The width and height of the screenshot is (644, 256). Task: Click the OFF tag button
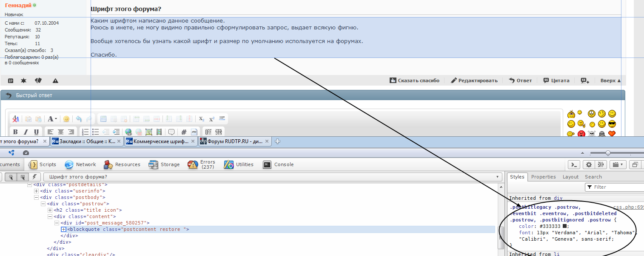(208, 132)
